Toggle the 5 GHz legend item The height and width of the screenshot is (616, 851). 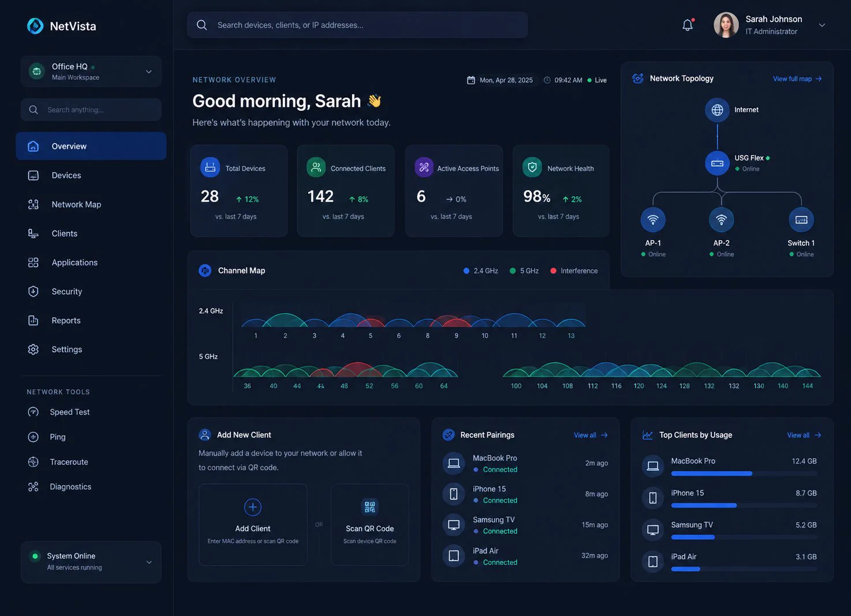(x=524, y=271)
